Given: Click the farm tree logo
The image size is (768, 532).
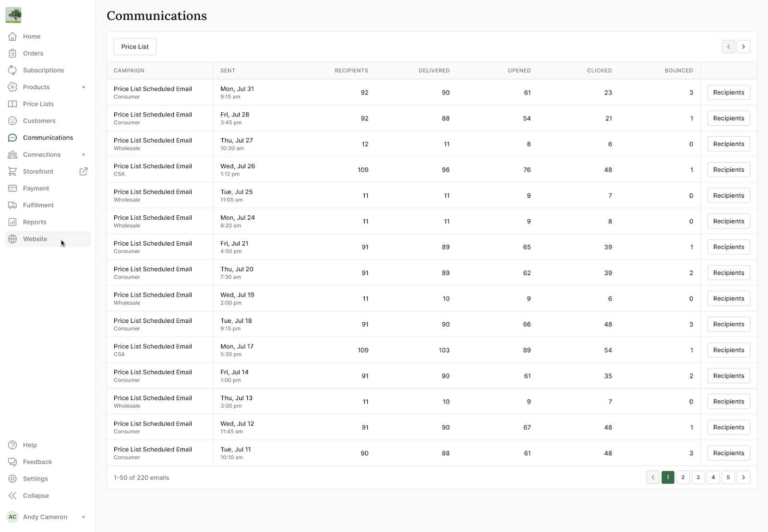Looking at the screenshot, I should [13, 15].
